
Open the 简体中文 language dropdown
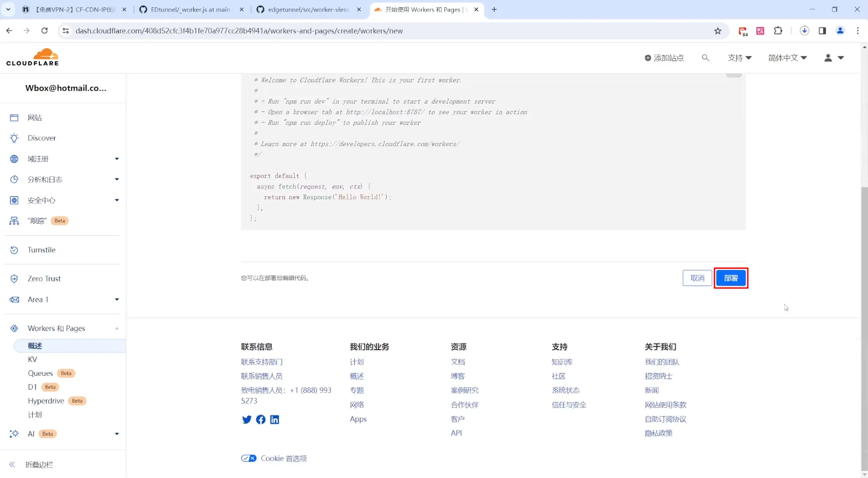point(788,58)
